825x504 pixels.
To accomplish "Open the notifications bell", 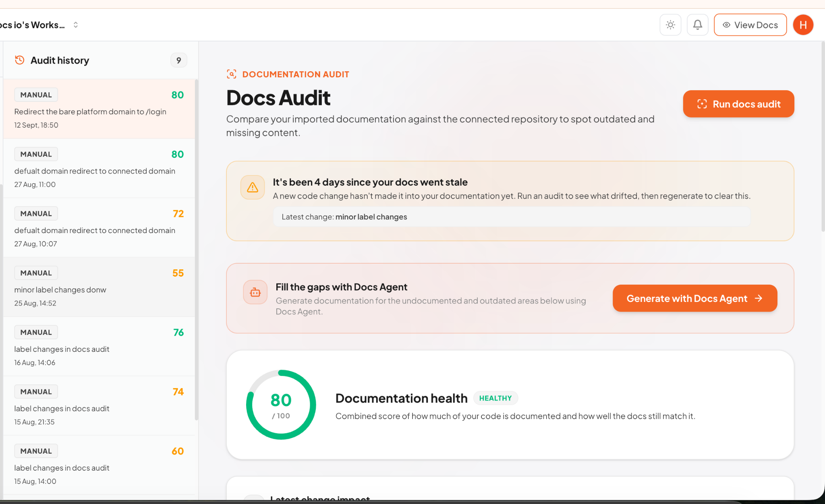I will point(698,25).
